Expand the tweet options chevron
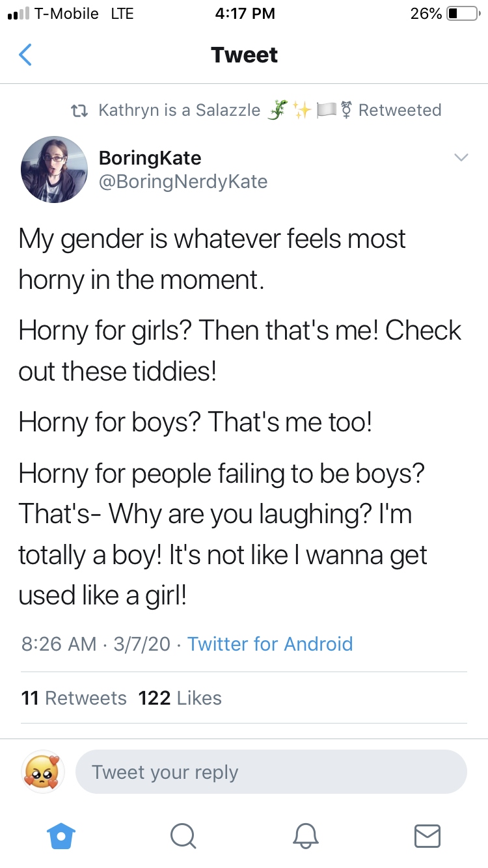 [x=461, y=157]
